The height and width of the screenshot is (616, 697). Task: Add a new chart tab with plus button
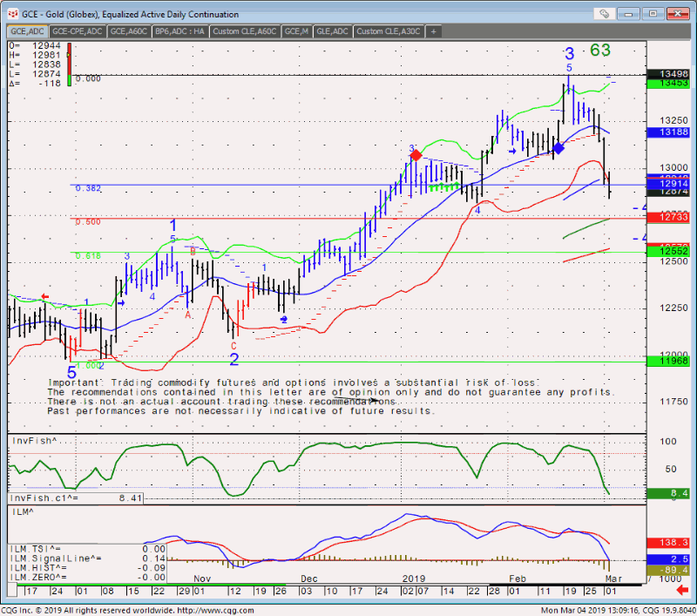434,31
